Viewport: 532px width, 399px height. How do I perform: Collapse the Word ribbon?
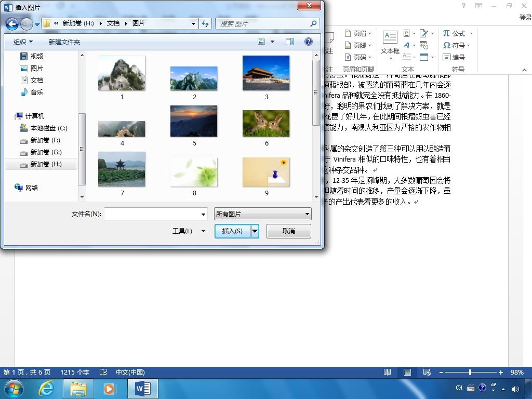point(524,70)
